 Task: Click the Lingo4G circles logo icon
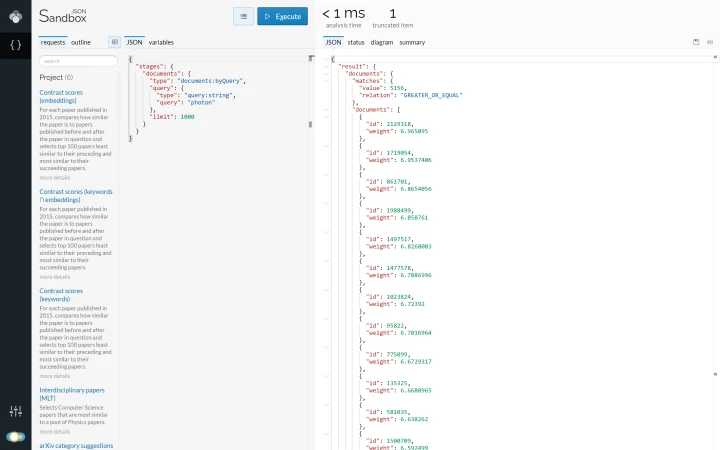16,17
